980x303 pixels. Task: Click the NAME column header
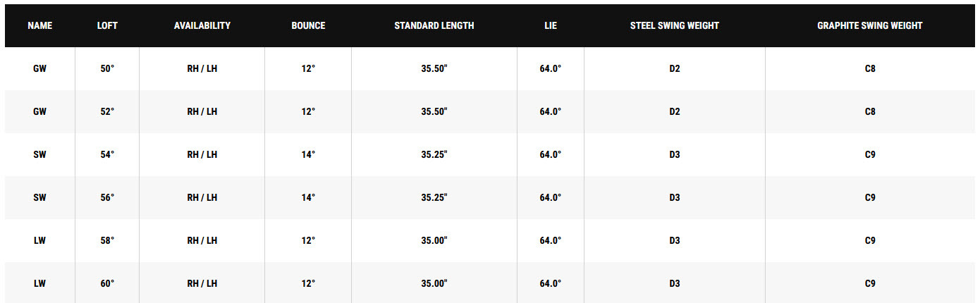[39, 25]
